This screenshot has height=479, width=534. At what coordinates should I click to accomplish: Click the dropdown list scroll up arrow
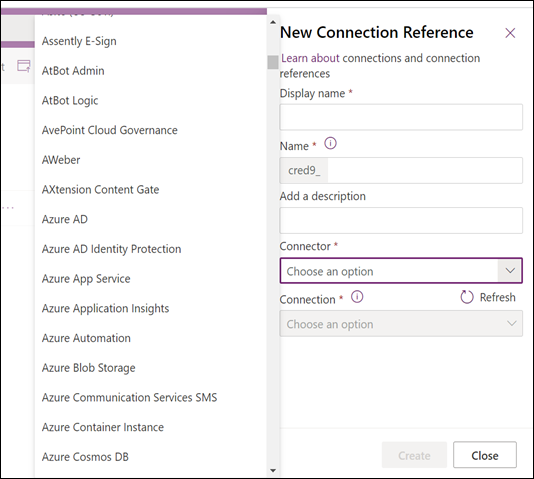273,22
